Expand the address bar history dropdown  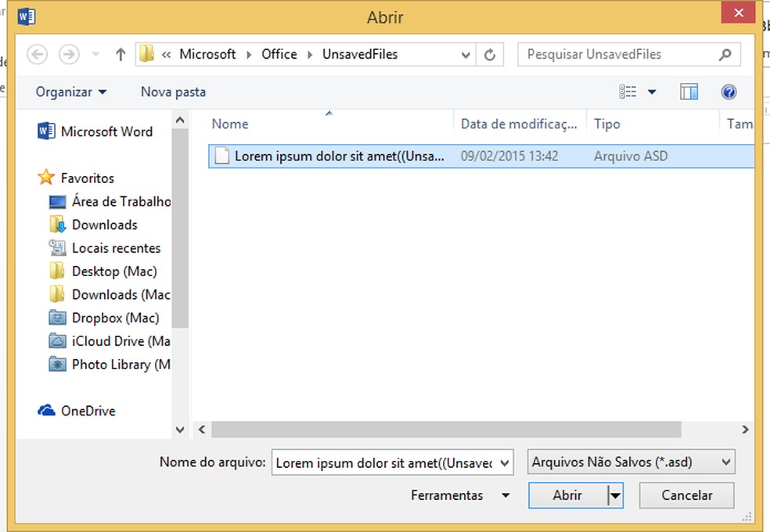tap(466, 55)
